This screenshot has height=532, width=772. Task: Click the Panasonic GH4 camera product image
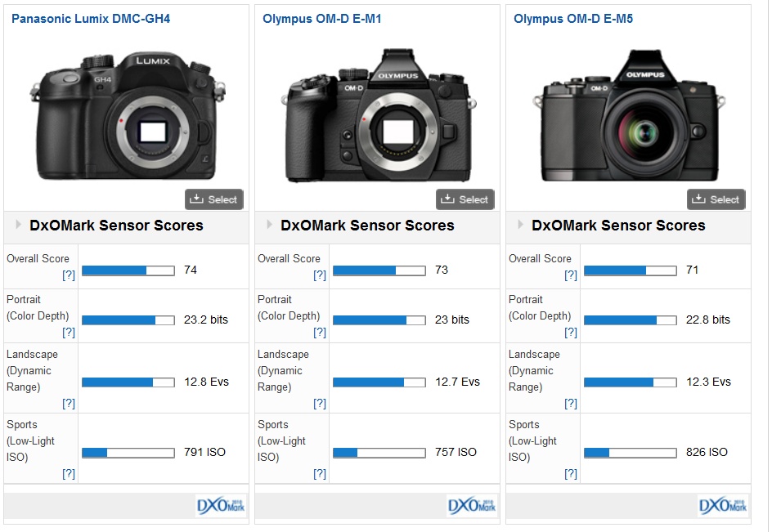(127, 116)
